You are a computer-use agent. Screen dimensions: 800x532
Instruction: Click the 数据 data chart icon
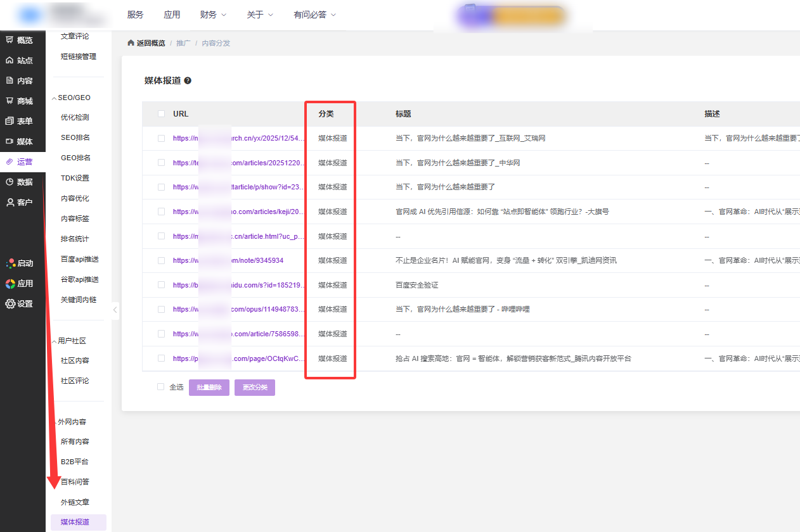[x=10, y=182]
